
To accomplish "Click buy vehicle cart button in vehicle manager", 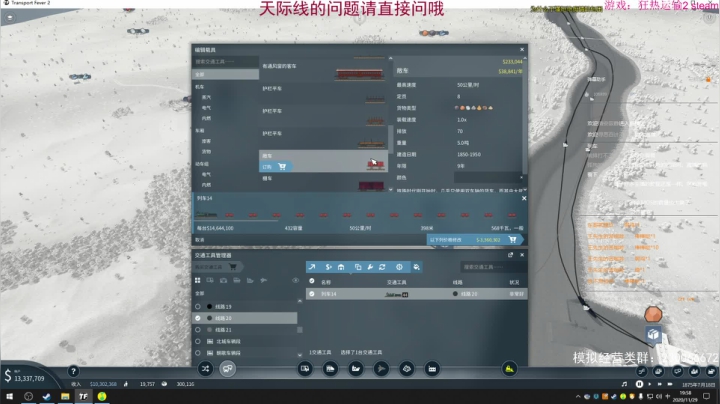I will tap(217, 267).
